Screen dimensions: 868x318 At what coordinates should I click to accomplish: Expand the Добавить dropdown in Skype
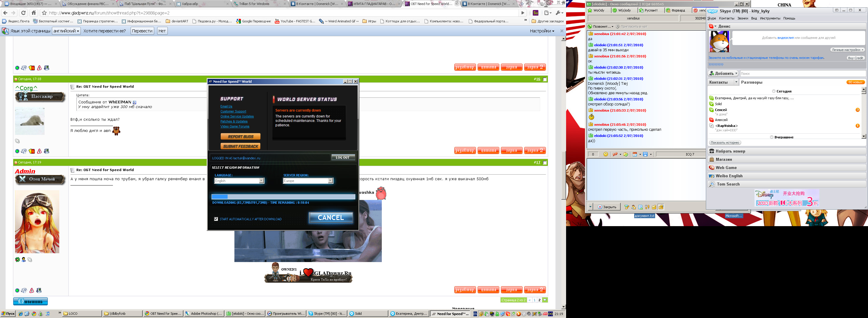[736, 73]
